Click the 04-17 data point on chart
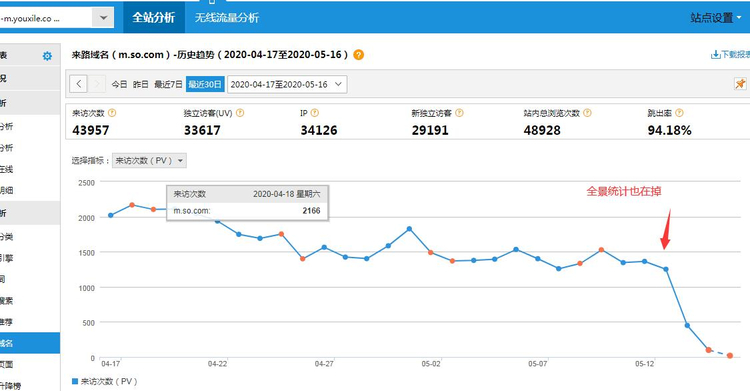Image resolution: width=750 pixels, height=391 pixels. point(111,215)
